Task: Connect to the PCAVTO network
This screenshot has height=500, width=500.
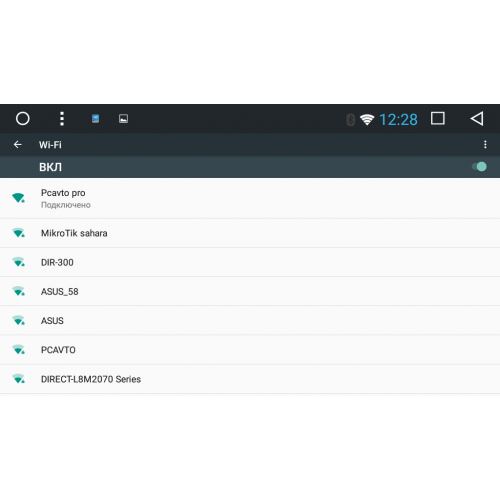Action: [250, 350]
